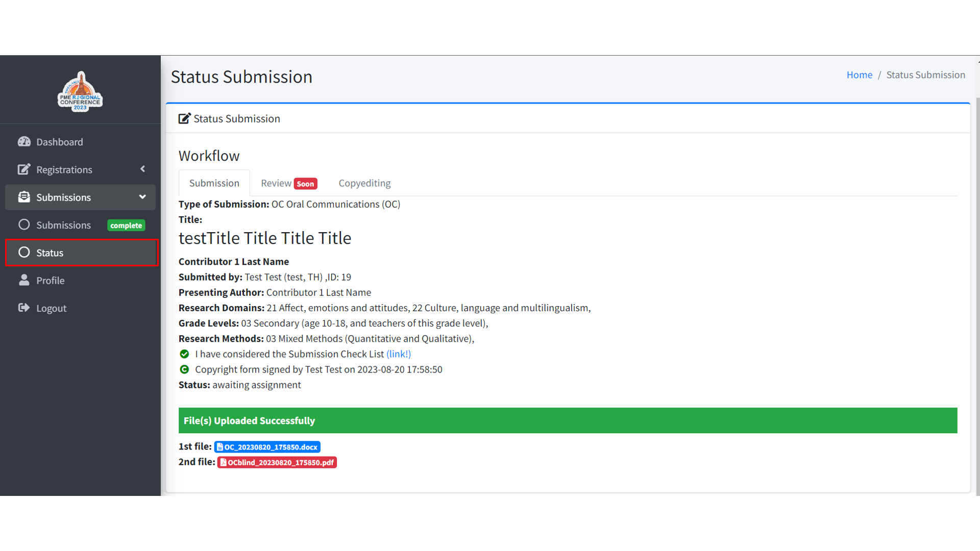The image size is (980, 551).
Task: Click the green File(s) Uploaded Successfully banner
Action: pyautogui.click(x=568, y=420)
